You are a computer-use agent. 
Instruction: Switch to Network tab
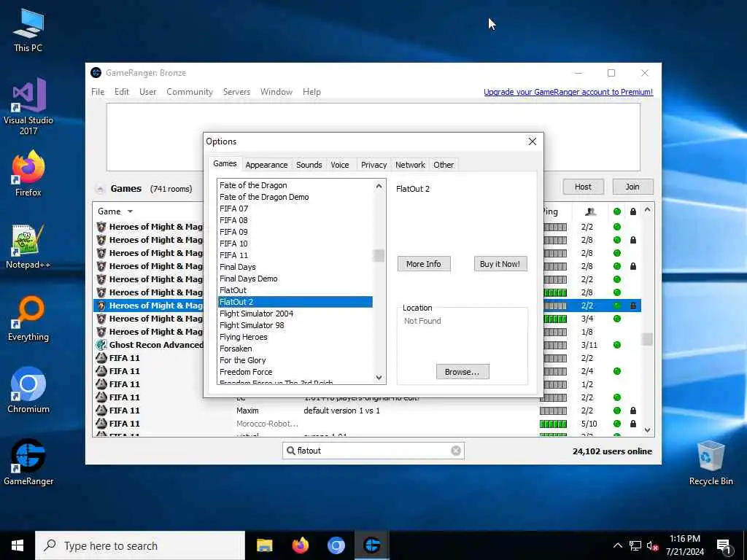tap(410, 165)
